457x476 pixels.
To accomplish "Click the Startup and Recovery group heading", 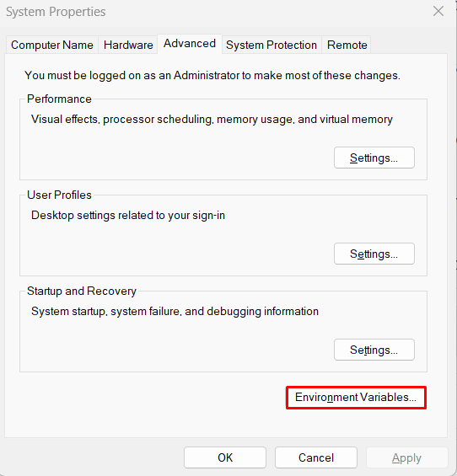I will point(82,291).
